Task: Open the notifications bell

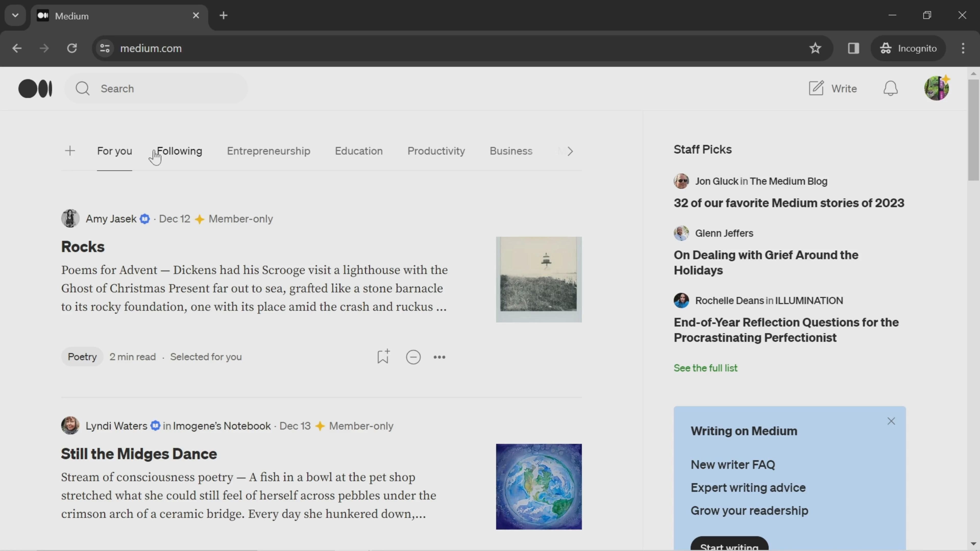Action: [x=890, y=89]
